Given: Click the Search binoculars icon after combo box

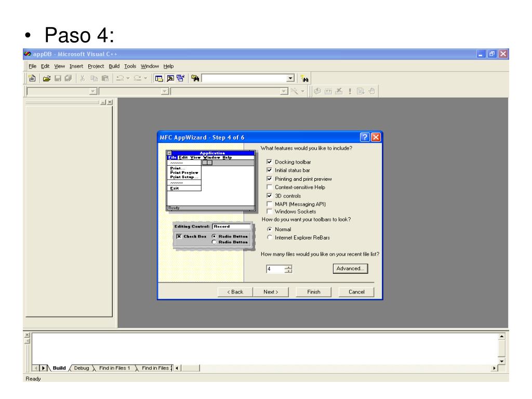Looking at the screenshot, I should pyautogui.click(x=304, y=79).
